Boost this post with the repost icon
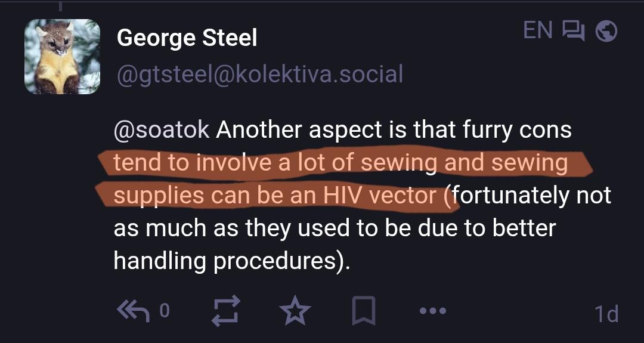Screen dimensions: 644x343 tap(227, 311)
